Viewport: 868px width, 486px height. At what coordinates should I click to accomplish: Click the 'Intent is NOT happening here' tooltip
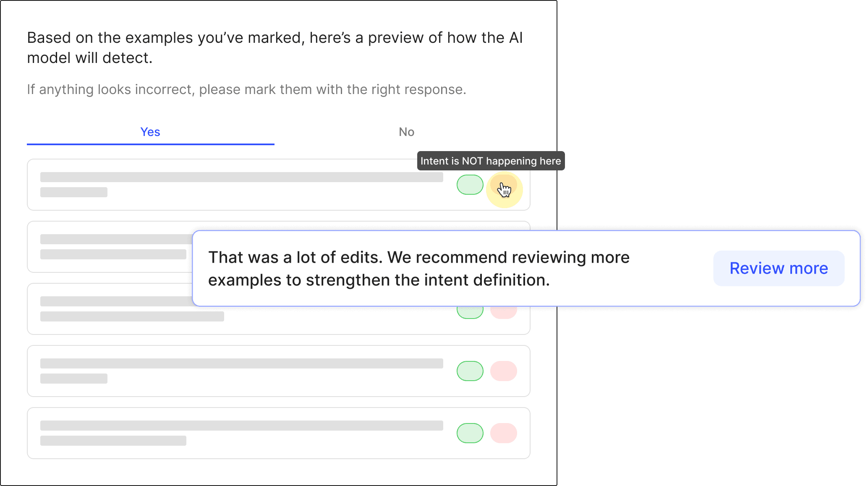point(491,161)
